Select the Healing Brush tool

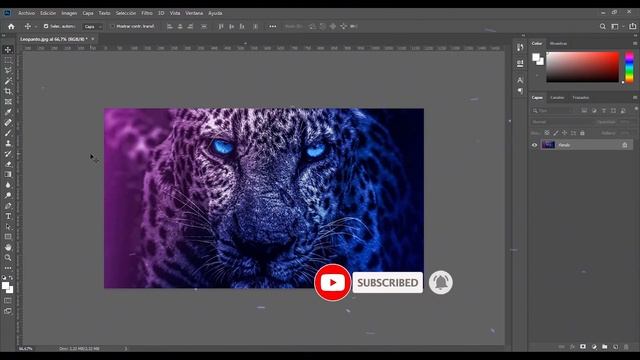(8, 122)
